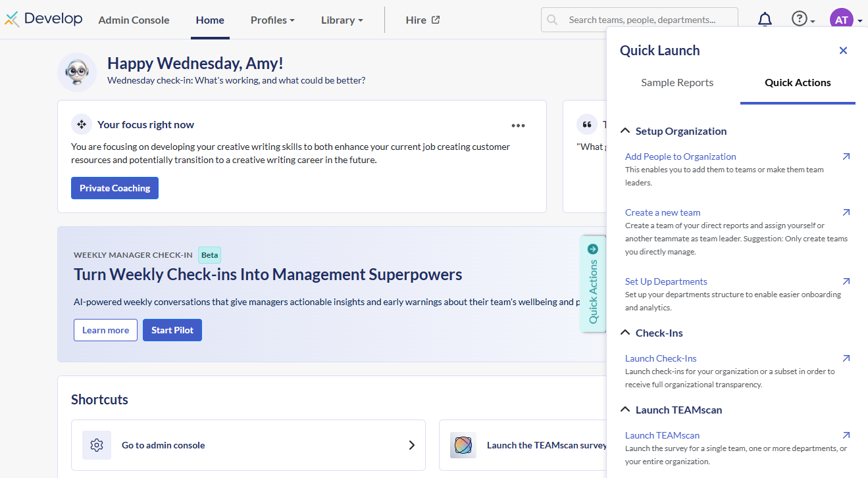Click the Private Coaching button
The height and width of the screenshot is (478, 868).
point(115,188)
